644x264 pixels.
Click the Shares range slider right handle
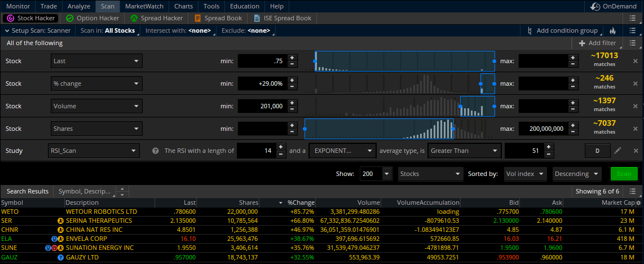pos(453,129)
